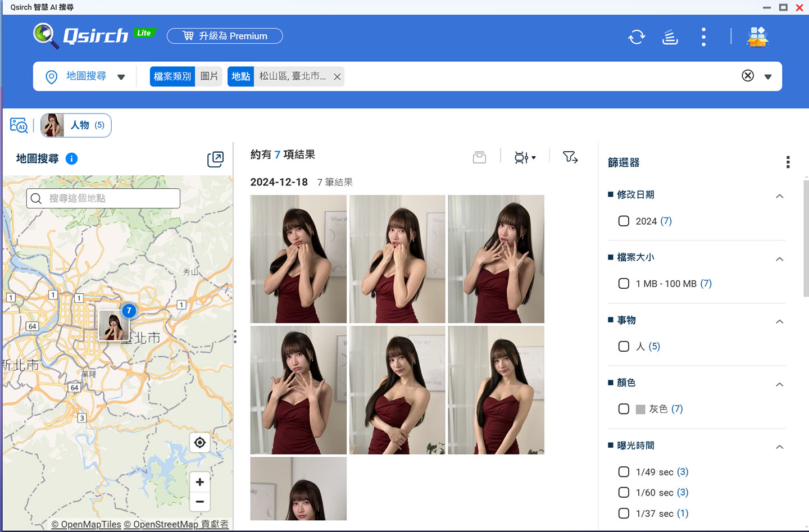The width and height of the screenshot is (809, 532).
Task: Check the 灰色 color filter
Action: tap(624, 409)
